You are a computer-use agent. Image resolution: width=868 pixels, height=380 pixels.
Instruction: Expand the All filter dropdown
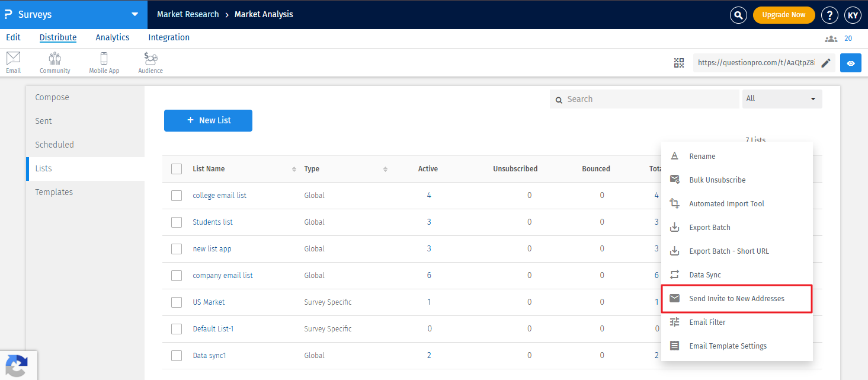pos(782,99)
